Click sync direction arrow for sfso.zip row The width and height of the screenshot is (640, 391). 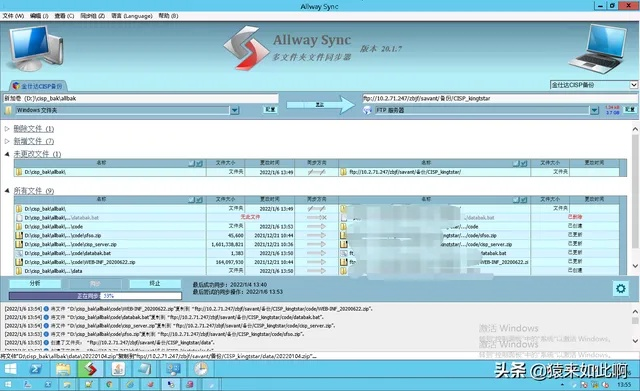click(x=317, y=235)
